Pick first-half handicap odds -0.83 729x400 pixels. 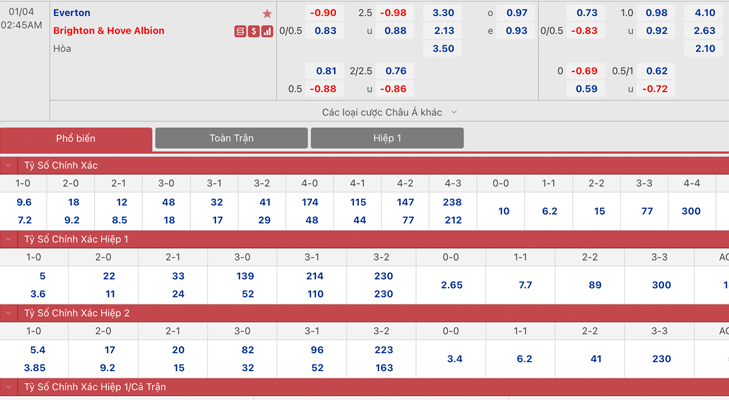coord(586,31)
